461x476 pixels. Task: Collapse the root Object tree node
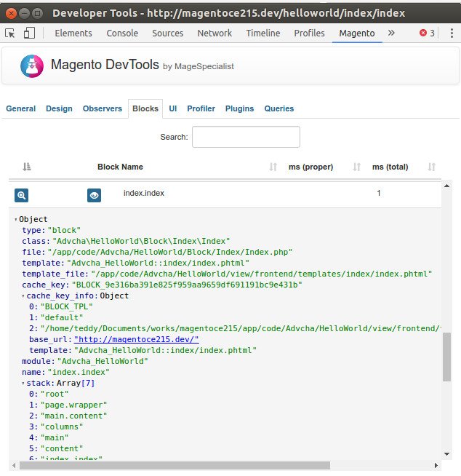point(16,220)
